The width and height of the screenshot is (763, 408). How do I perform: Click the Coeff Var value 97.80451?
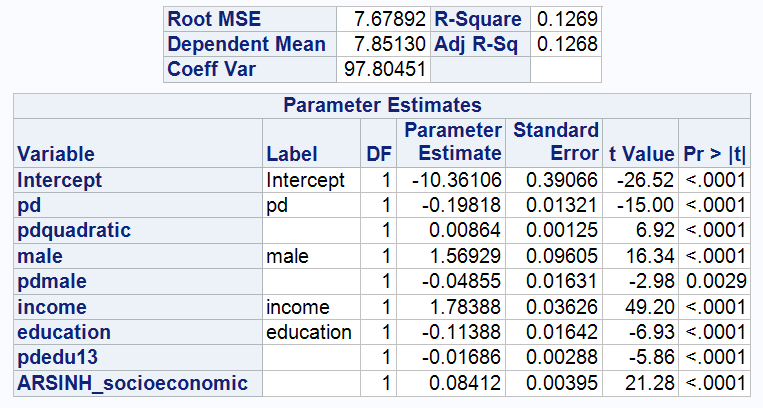[x=382, y=70]
